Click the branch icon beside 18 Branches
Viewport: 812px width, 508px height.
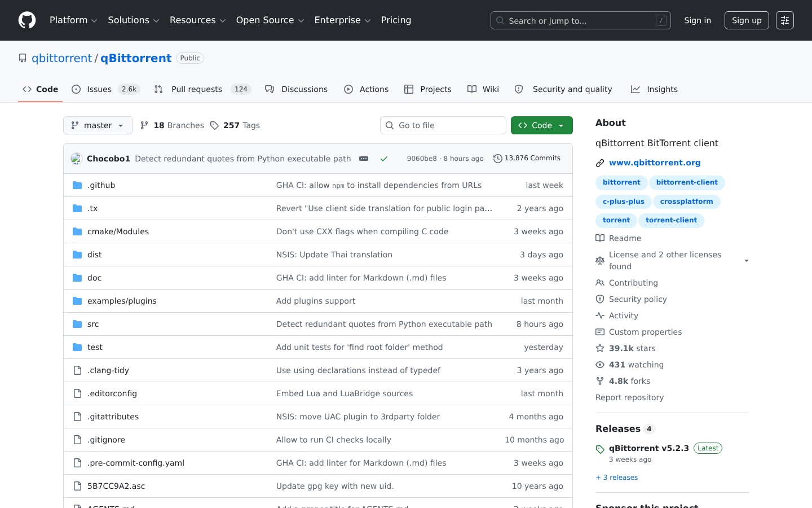coord(144,125)
